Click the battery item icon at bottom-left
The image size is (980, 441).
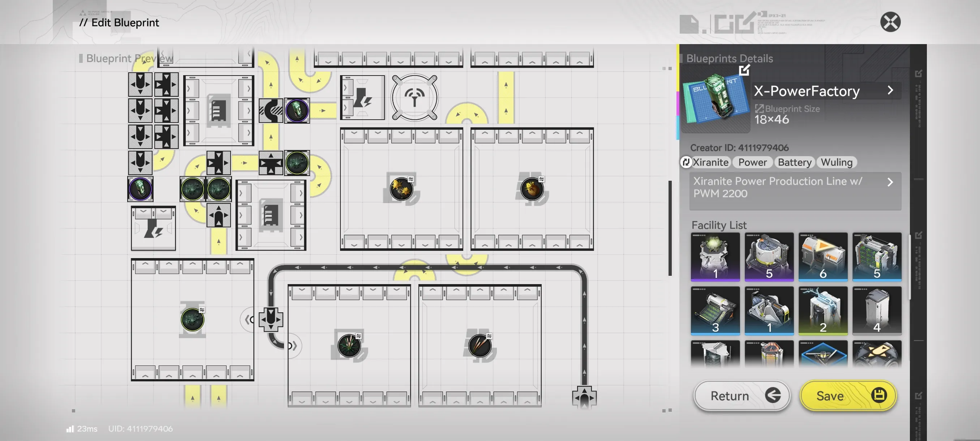pos(140,189)
